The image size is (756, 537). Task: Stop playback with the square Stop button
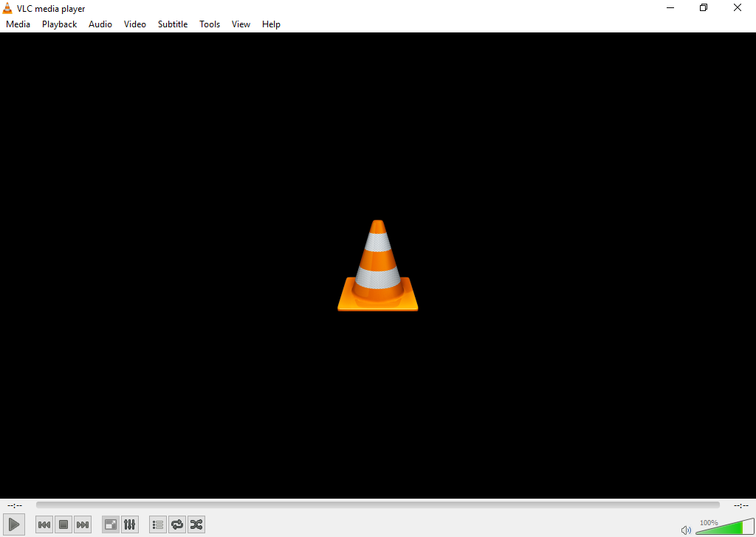coord(63,524)
